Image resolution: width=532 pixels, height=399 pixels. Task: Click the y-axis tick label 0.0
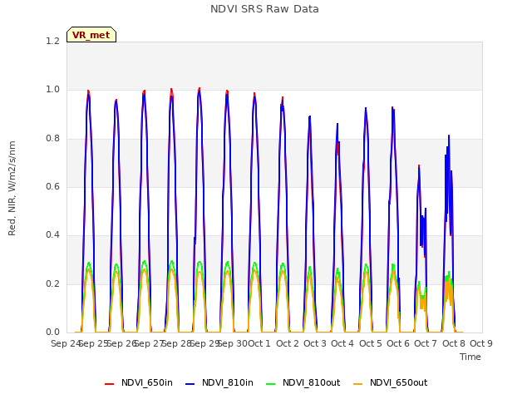tap(52, 332)
